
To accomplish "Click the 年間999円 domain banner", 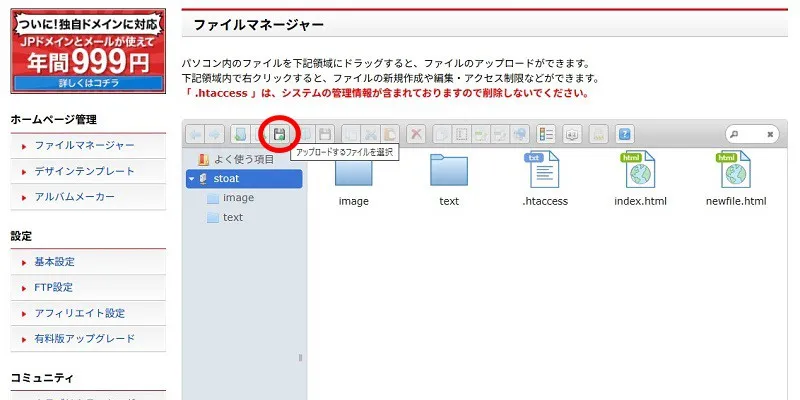I will click(88, 51).
